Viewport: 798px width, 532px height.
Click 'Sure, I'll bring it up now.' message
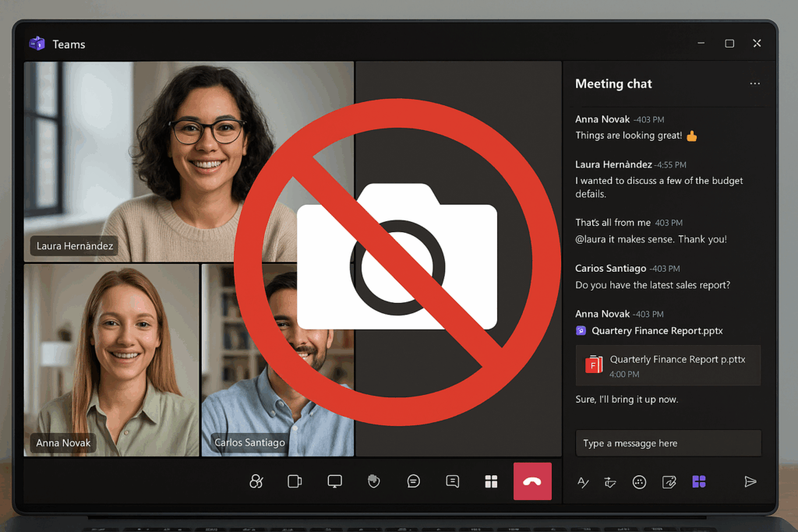627,400
